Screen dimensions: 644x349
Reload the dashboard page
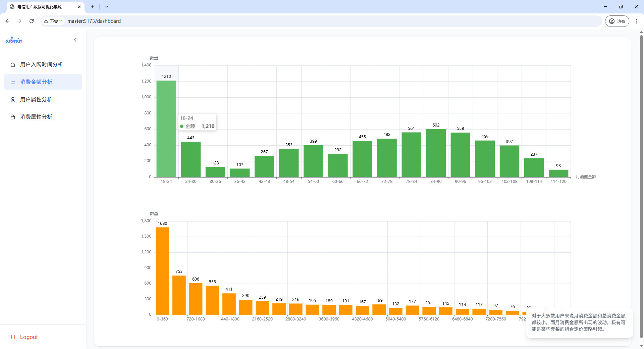tap(32, 21)
